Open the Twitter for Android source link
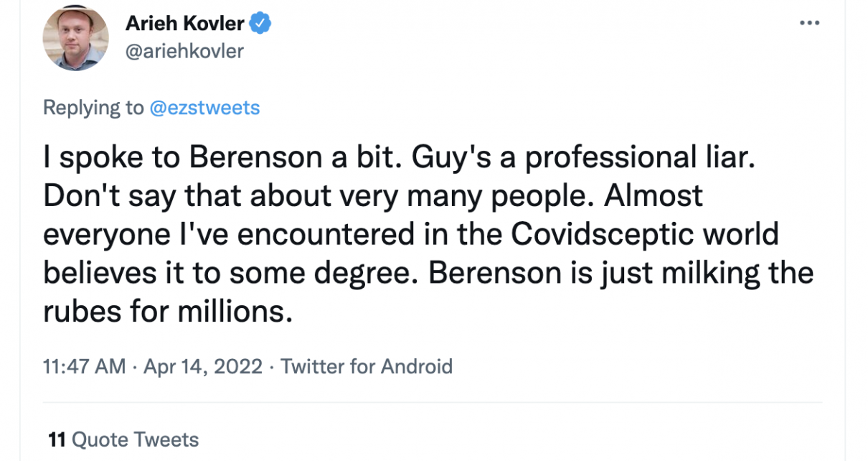 click(x=367, y=366)
